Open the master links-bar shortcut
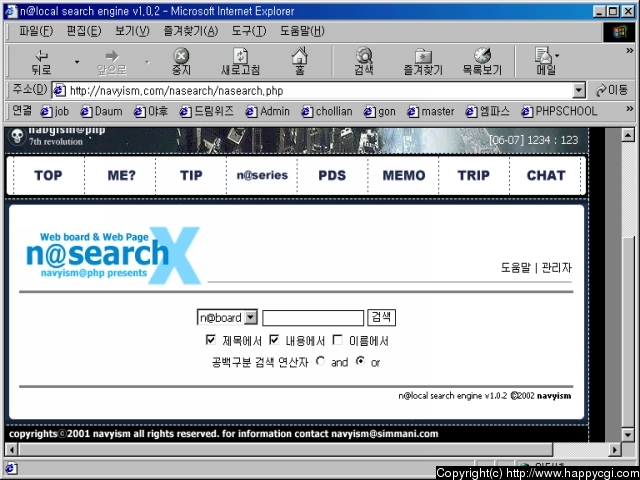This screenshot has width=640, height=480. click(431, 111)
